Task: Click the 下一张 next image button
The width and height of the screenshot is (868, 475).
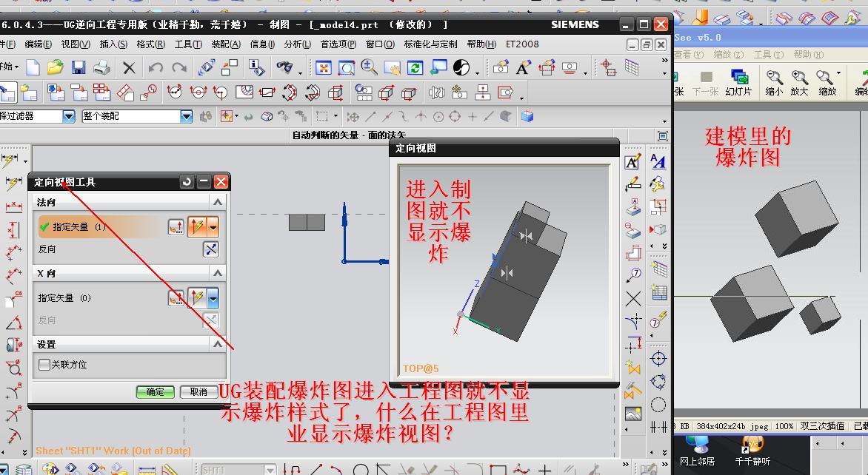Action: point(705,82)
